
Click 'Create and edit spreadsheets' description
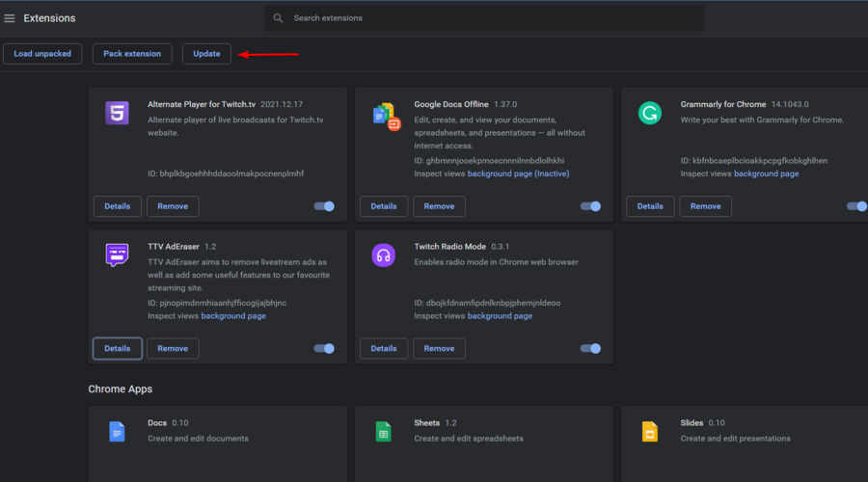(x=469, y=439)
